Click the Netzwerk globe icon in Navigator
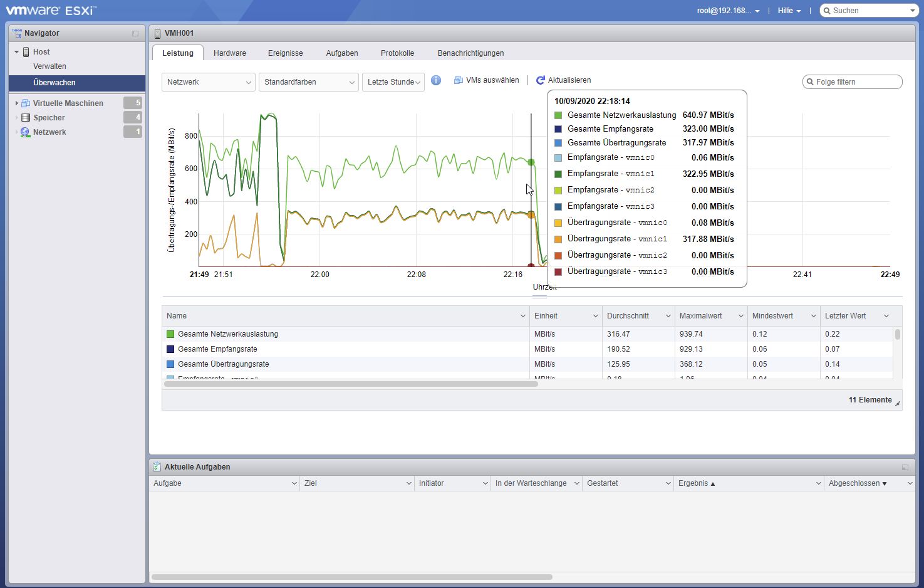 click(26, 132)
